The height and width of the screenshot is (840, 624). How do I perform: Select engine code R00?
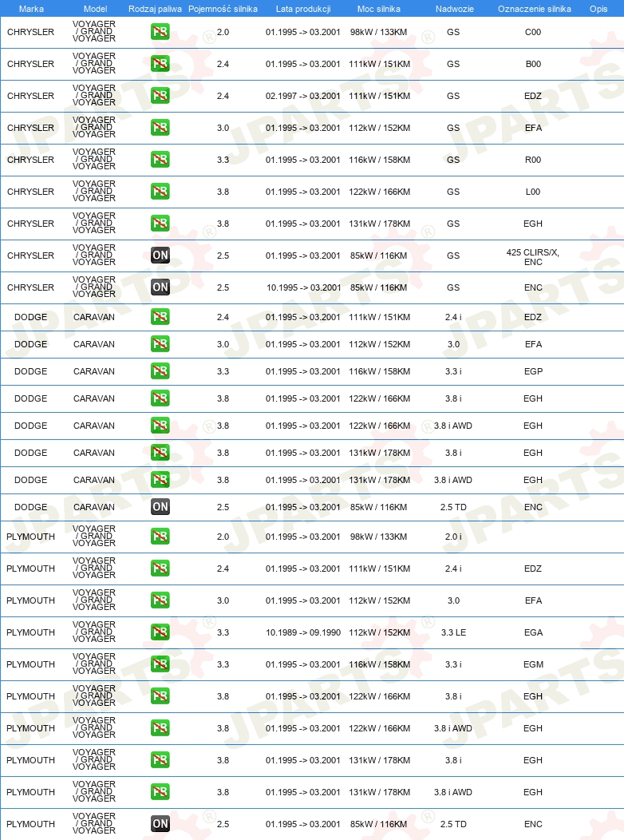[533, 160]
